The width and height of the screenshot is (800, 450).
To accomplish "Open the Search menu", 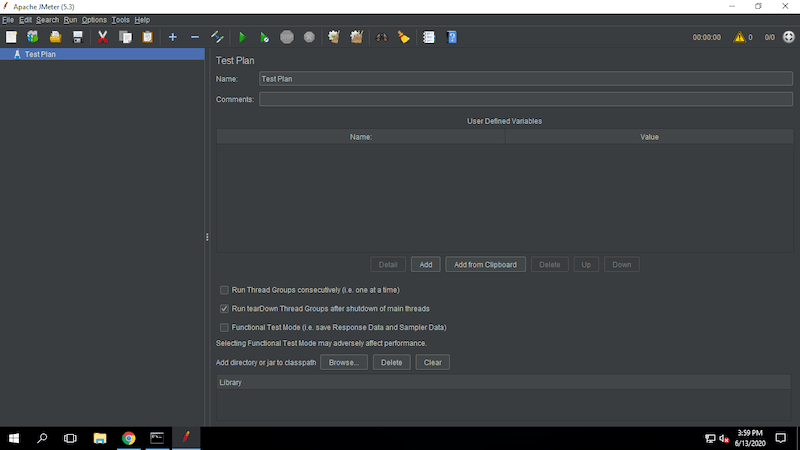I will [x=47, y=20].
